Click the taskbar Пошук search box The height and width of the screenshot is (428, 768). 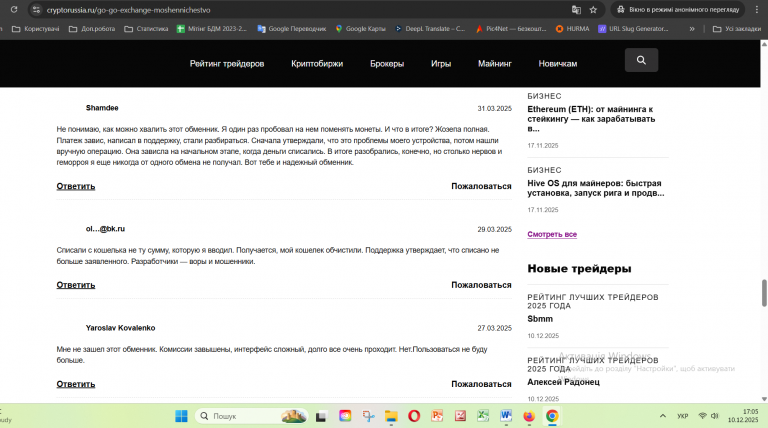point(252,416)
